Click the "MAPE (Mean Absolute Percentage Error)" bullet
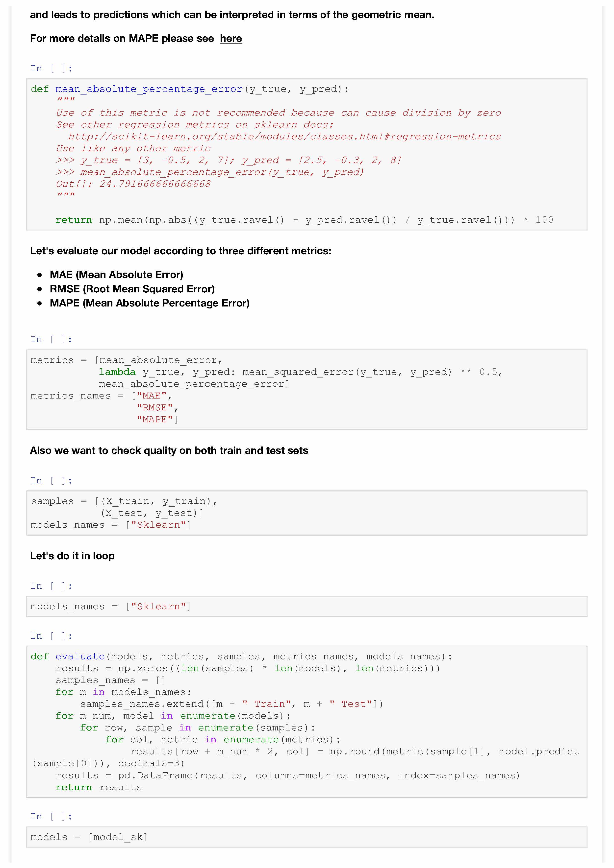Image resolution: width=614 pixels, height=868 pixels. point(150,303)
